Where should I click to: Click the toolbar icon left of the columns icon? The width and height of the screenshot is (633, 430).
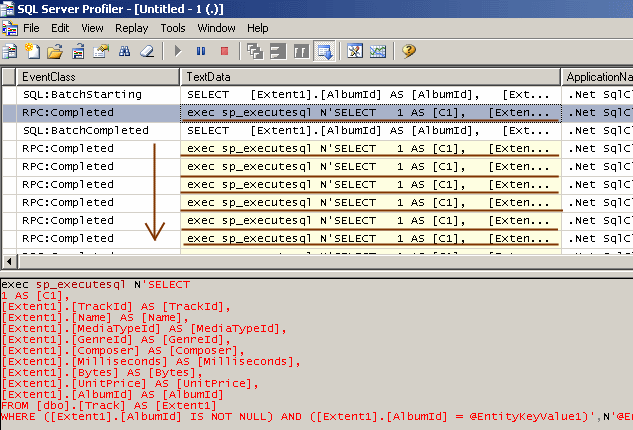278,51
